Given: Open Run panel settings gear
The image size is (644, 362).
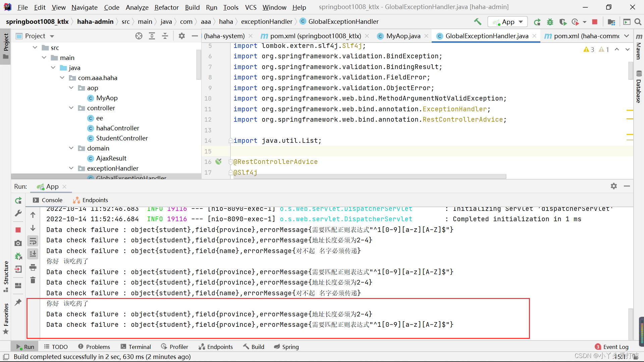Looking at the screenshot, I should coord(614,186).
